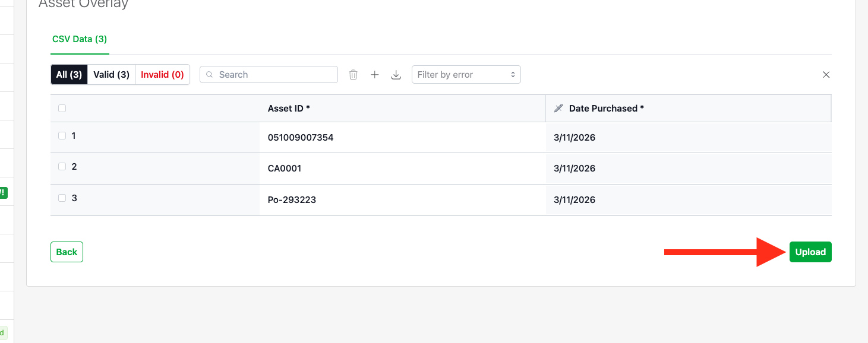Image resolution: width=868 pixels, height=343 pixels.
Task: Click the magnifier icon in the search box
Action: (209, 74)
